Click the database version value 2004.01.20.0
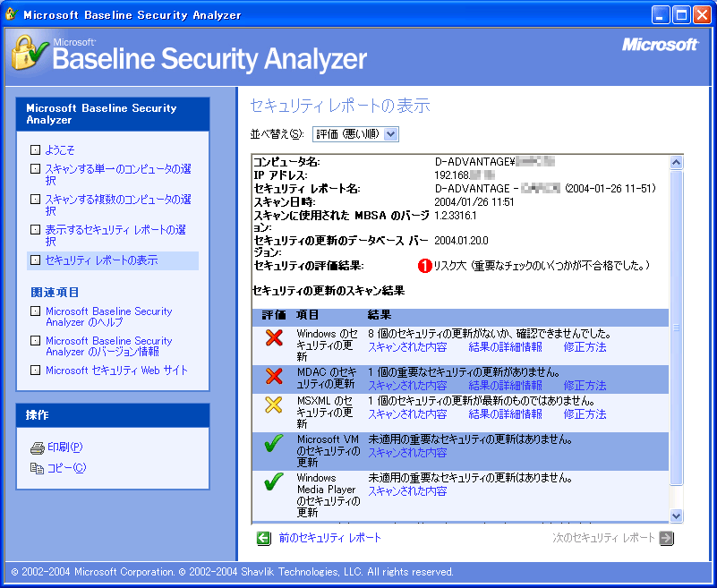Viewport: 717px width, 588px height. (x=461, y=241)
